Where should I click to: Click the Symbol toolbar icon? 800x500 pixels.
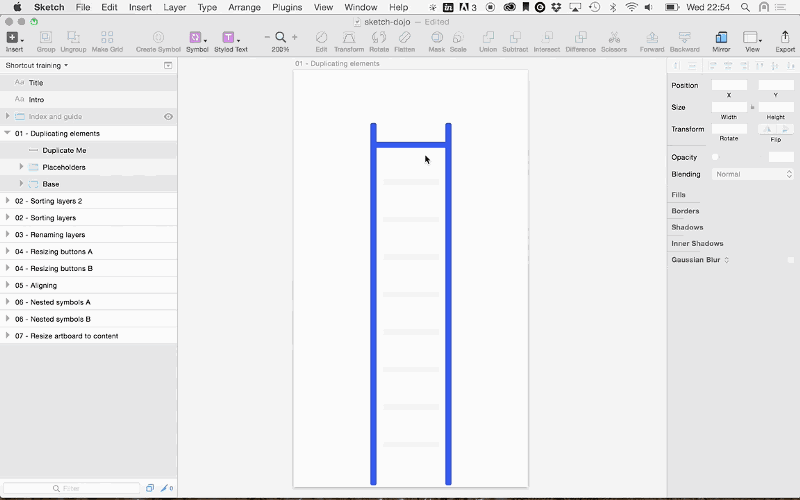coord(196,38)
